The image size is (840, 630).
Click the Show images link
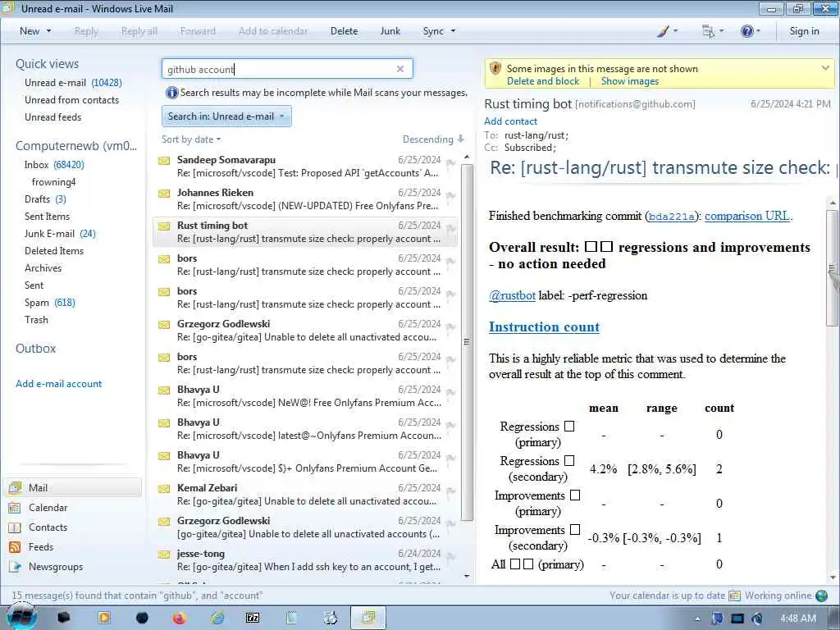coord(629,81)
